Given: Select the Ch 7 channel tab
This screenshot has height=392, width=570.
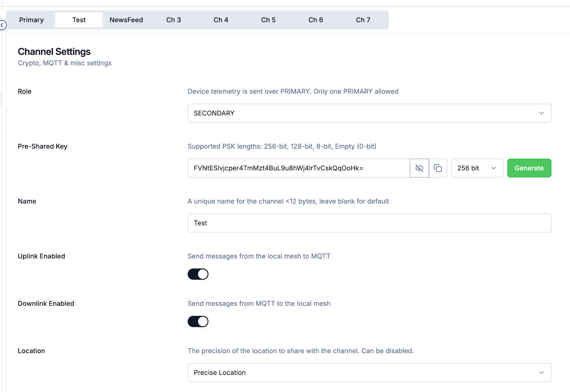Looking at the screenshot, I should (x=363, y=20).
